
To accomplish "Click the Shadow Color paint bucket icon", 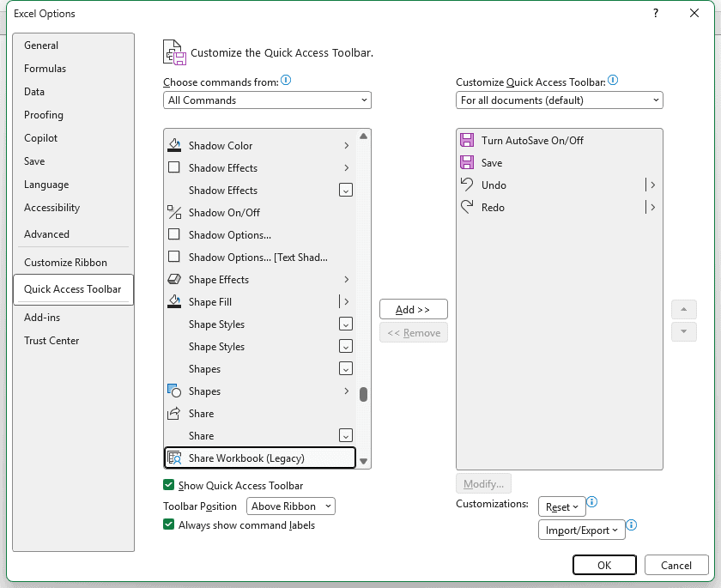I will click(x=173, y=145).
